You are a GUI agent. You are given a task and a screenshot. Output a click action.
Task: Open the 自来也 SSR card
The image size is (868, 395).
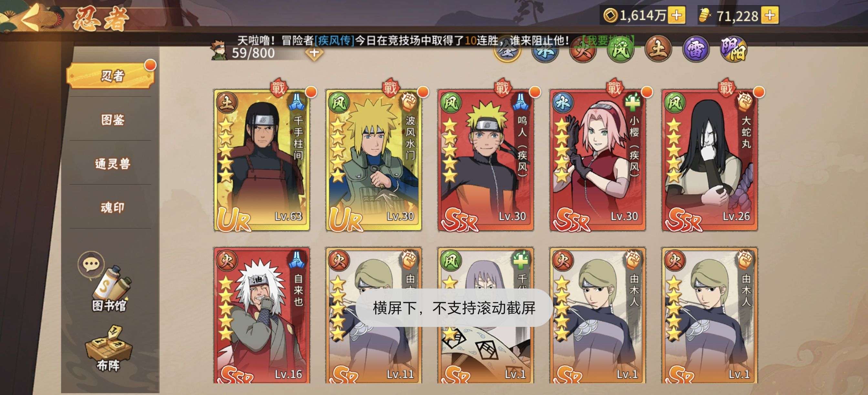click(x=262, y=315)
